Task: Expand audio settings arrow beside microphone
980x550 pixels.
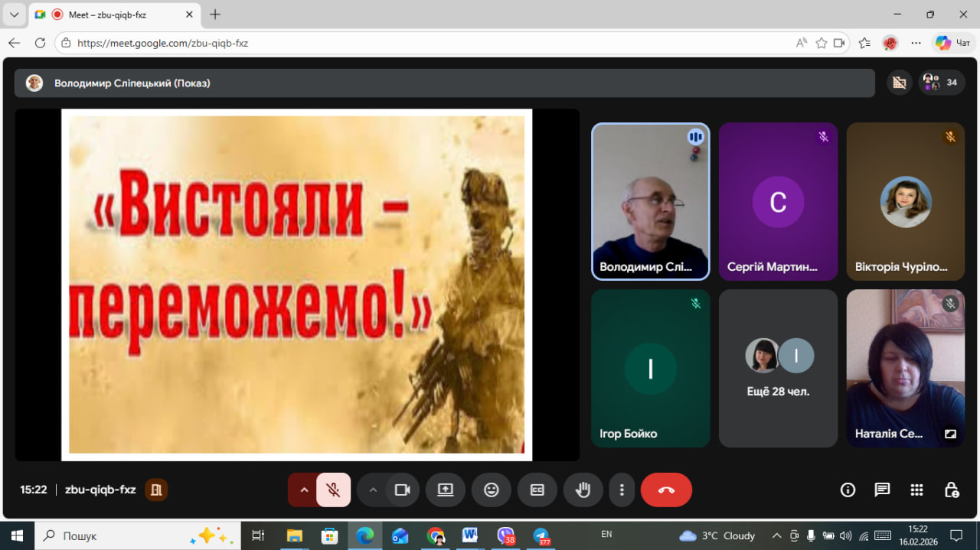Action: click(304, 490)
